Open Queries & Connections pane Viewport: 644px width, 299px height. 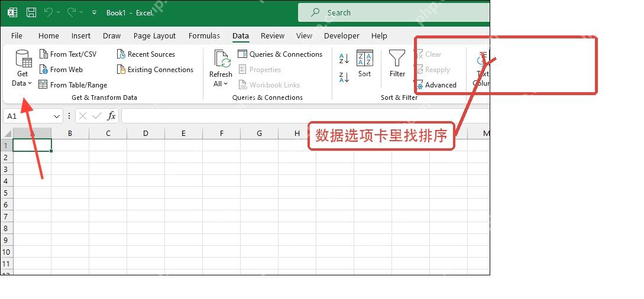[x=280, y=54]
